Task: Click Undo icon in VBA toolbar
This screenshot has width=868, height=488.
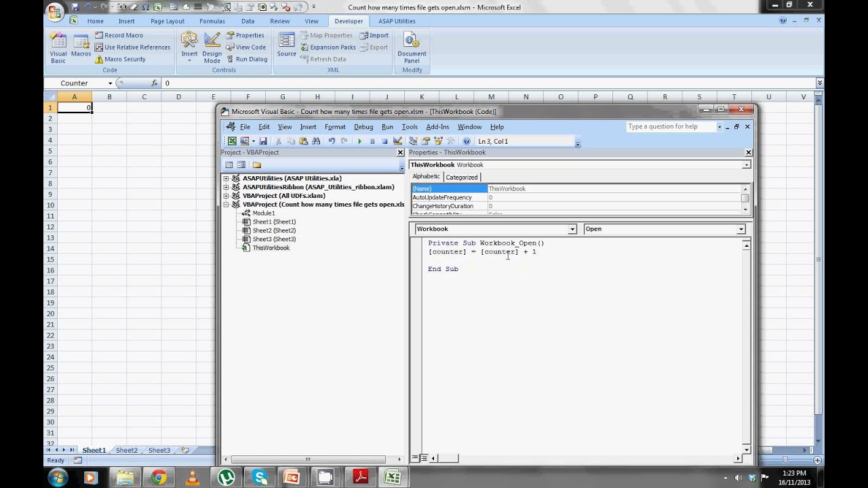Action: coord(332,141)
